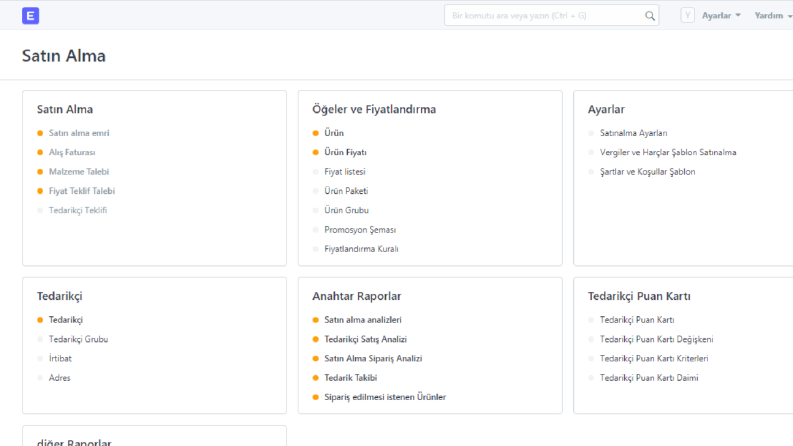Click grey dot beside Tedarikçi Grubu
The height and width of the screenshot is (446, 793).
click(40, 339)
